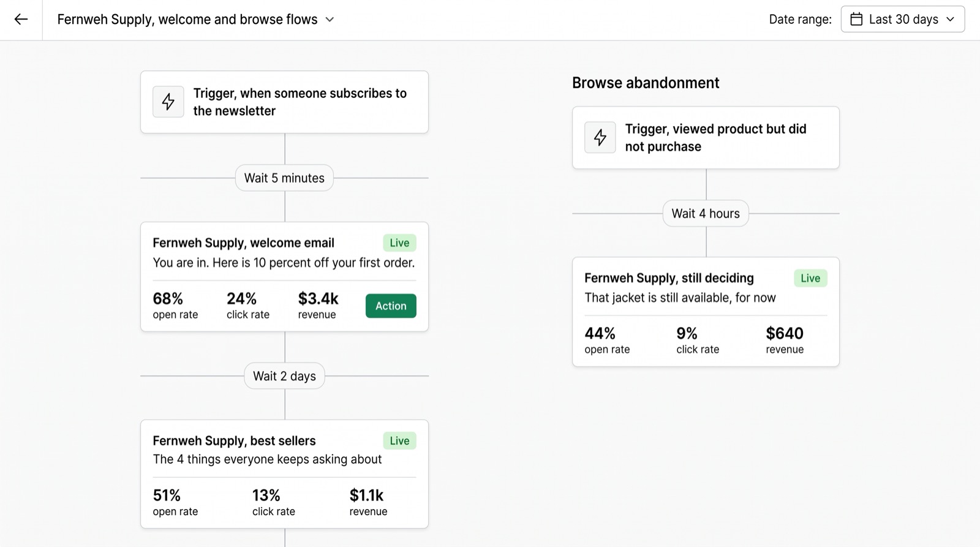The width and height of the screenshot is (980, 547).
Task: Open the Fernweh Supply, welcome email title
Action: coord(244,243)
